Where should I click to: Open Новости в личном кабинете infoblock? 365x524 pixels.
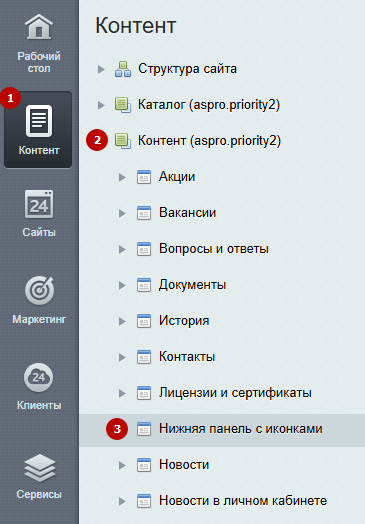[x=243, y=501]
